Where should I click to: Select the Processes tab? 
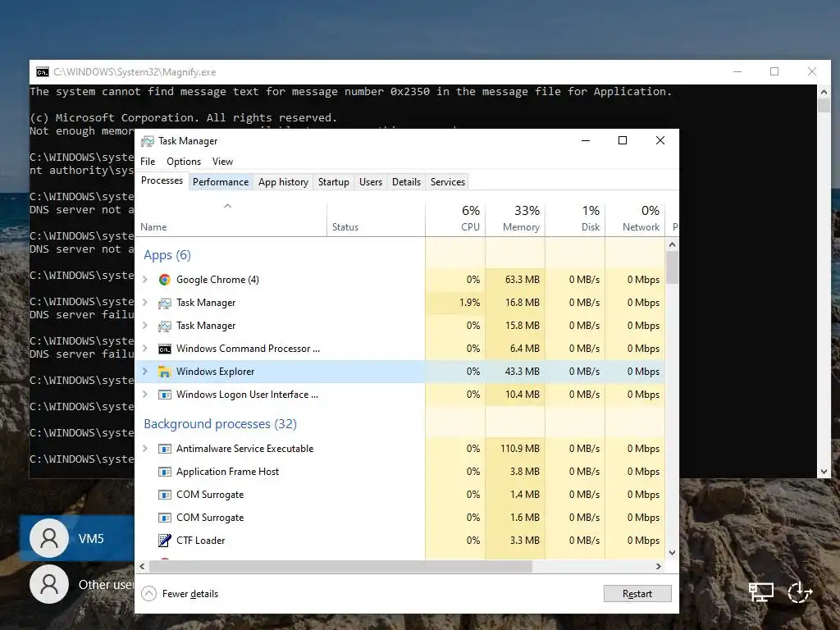162,180
